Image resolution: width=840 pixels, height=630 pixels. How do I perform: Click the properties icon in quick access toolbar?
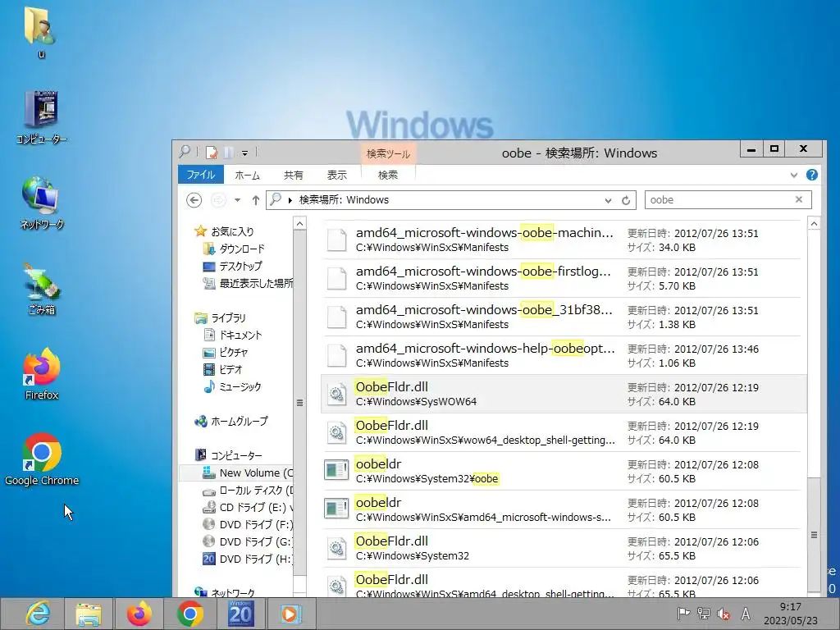tap(212, 153)
